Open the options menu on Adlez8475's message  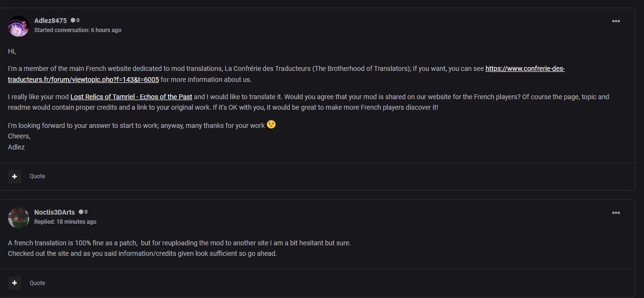[x=616, y=21]
